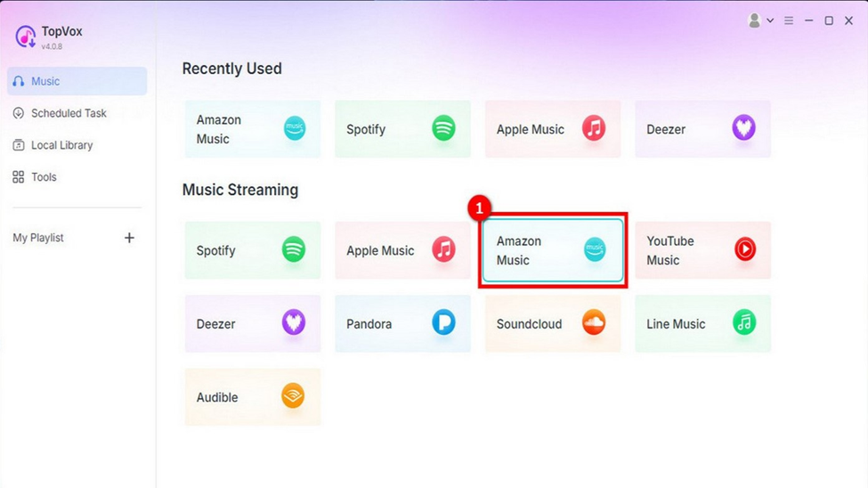Open Apple Music under Music Streaming
Viewport: 868px width, 488px height.
pos(402,250)
